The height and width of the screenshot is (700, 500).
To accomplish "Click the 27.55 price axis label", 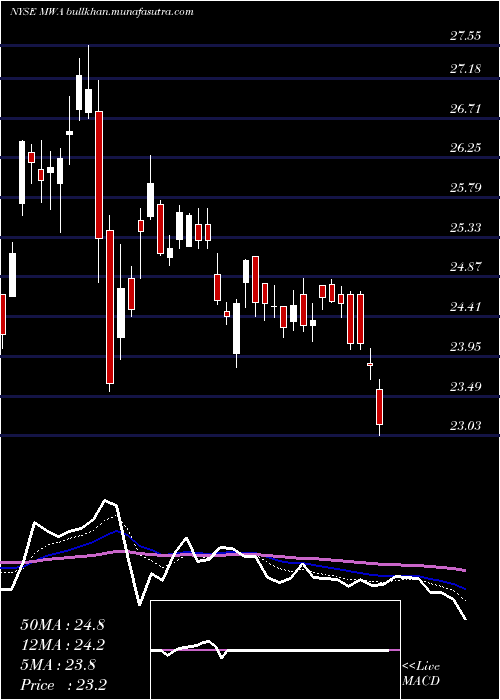I will tap(465, 36).
